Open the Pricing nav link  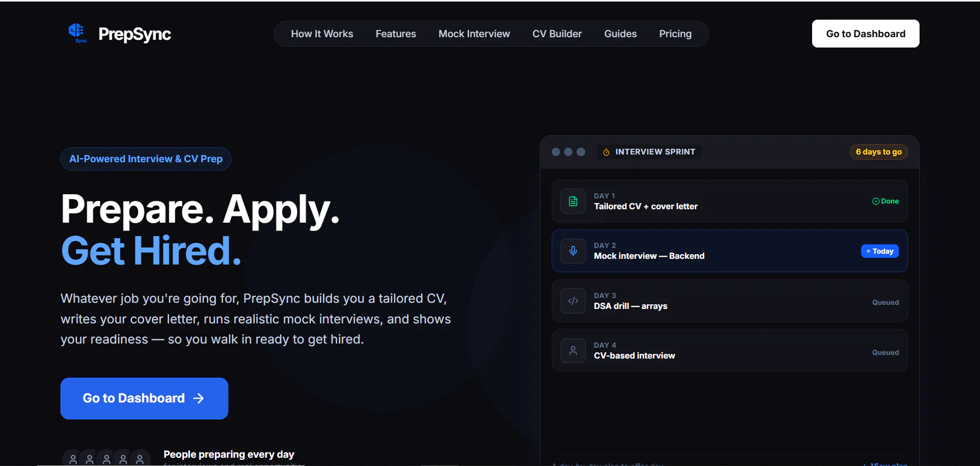[x=675, y=34]
